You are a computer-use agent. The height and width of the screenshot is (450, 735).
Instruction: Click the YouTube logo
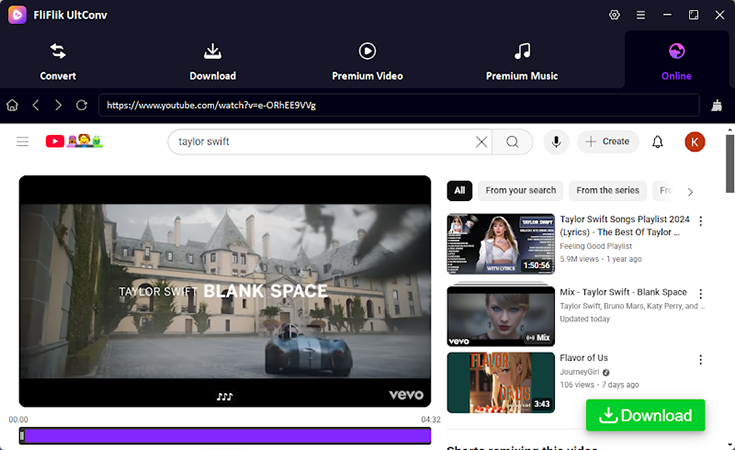(74, 141)
